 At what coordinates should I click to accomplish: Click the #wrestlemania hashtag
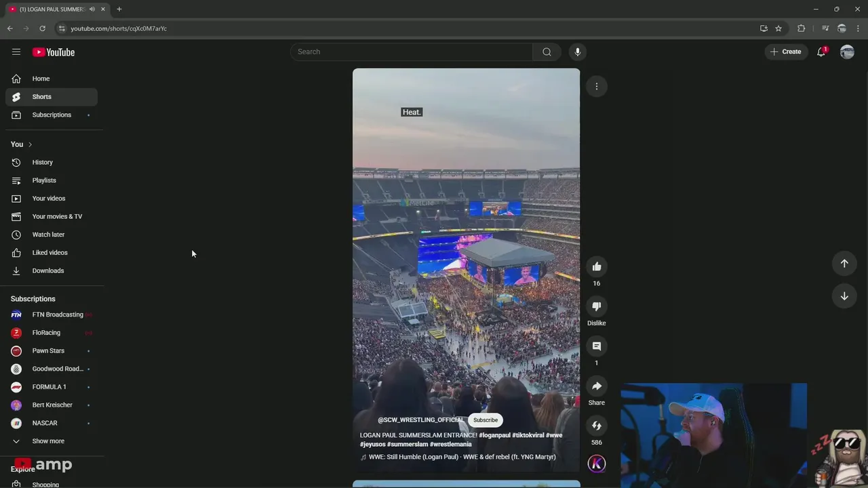tap(450, 445)
